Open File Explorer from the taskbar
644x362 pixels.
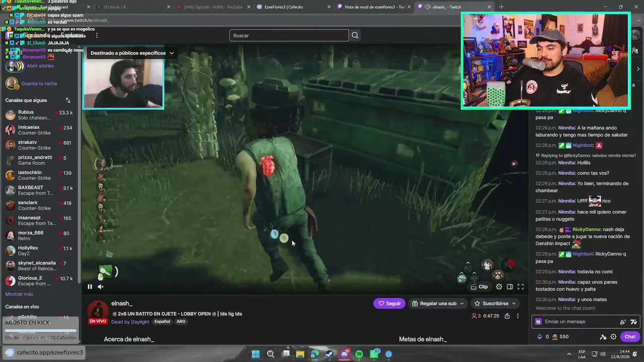(300, 354)
